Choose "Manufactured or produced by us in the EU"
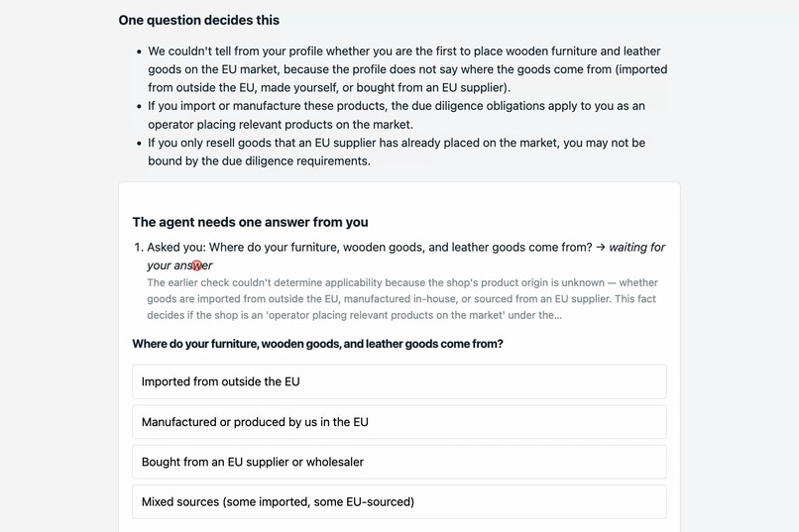799x532 pixels. pos(399,422)
